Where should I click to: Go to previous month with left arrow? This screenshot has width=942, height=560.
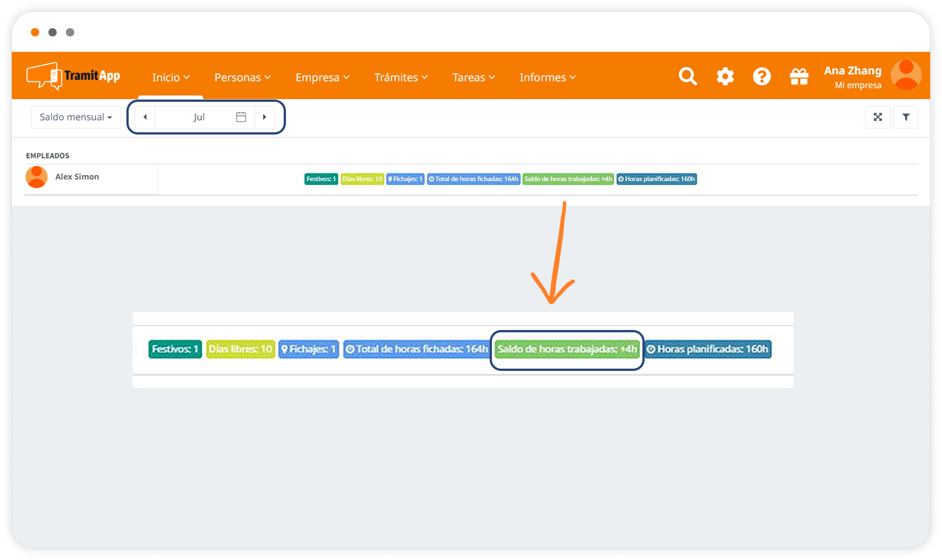(x=145, y=117)
